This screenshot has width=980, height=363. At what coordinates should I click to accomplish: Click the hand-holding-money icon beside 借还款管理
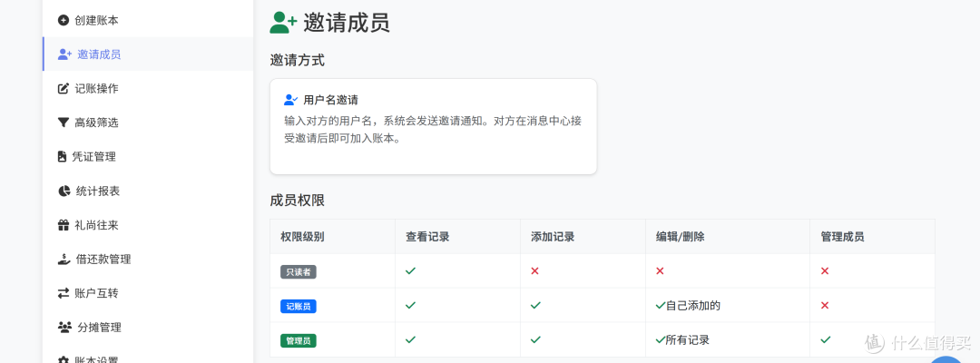tap(64, 260)
